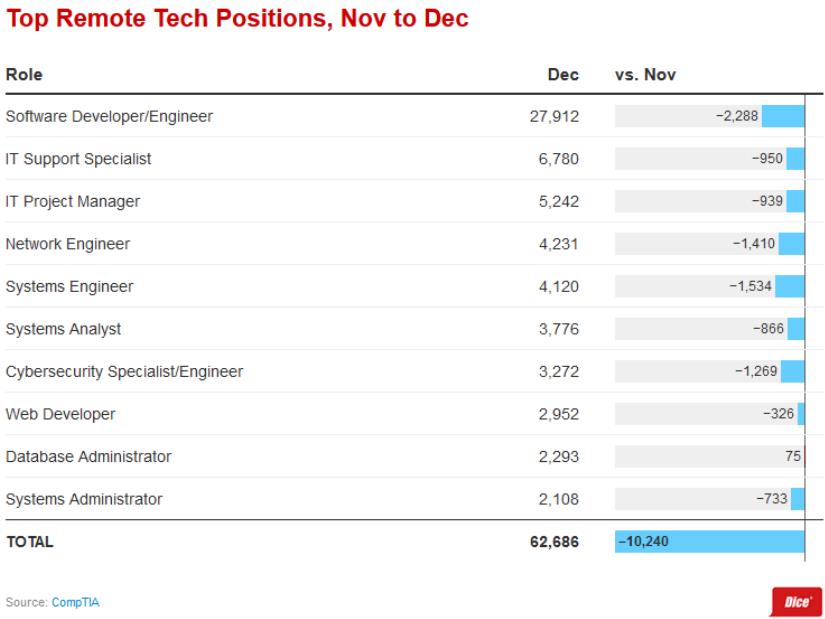This screenshot has width=825, height=619.
Task: Select the Software Developer/Engineer row label
Action: (109, 116)
